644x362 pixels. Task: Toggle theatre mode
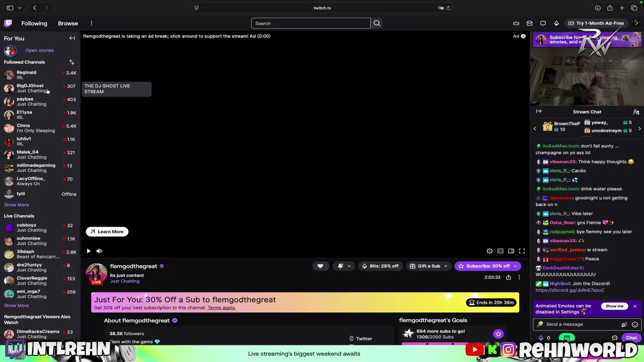(511, 251)
